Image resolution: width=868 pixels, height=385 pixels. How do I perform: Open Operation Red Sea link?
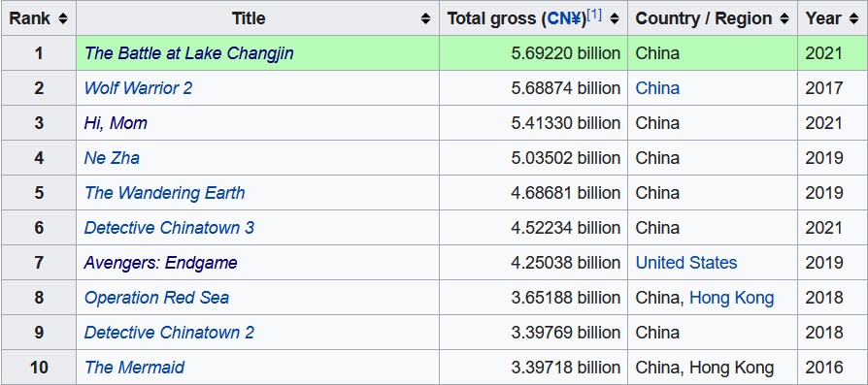(x=156, y=297)
